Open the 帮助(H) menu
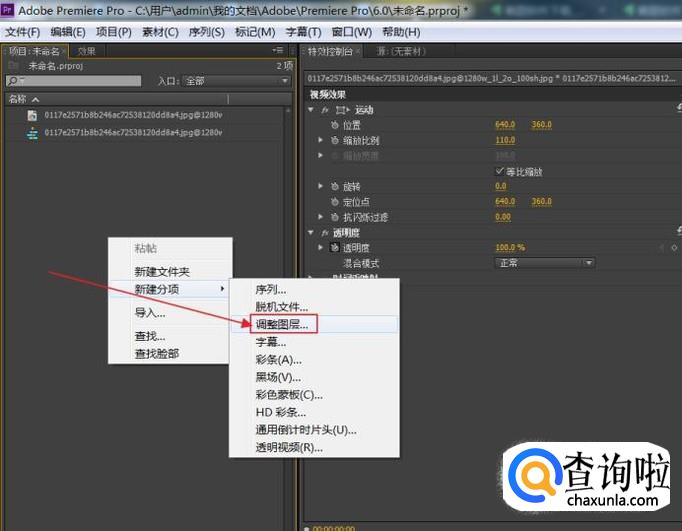 tap(401, 32)
